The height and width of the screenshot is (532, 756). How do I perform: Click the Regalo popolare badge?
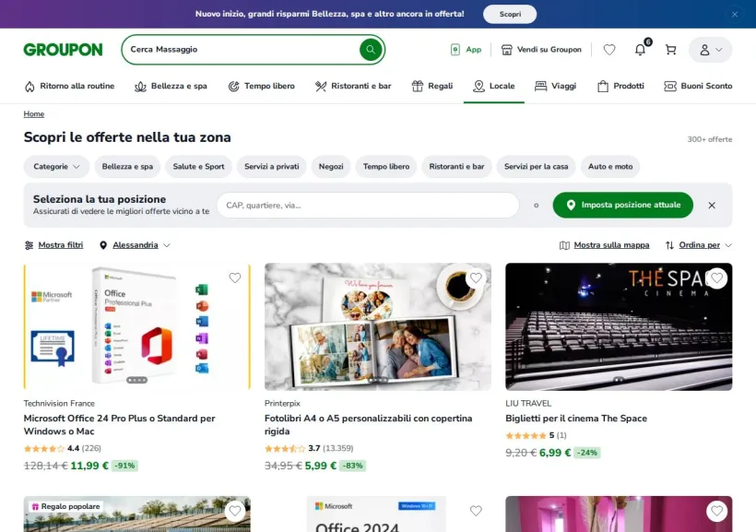65,506
